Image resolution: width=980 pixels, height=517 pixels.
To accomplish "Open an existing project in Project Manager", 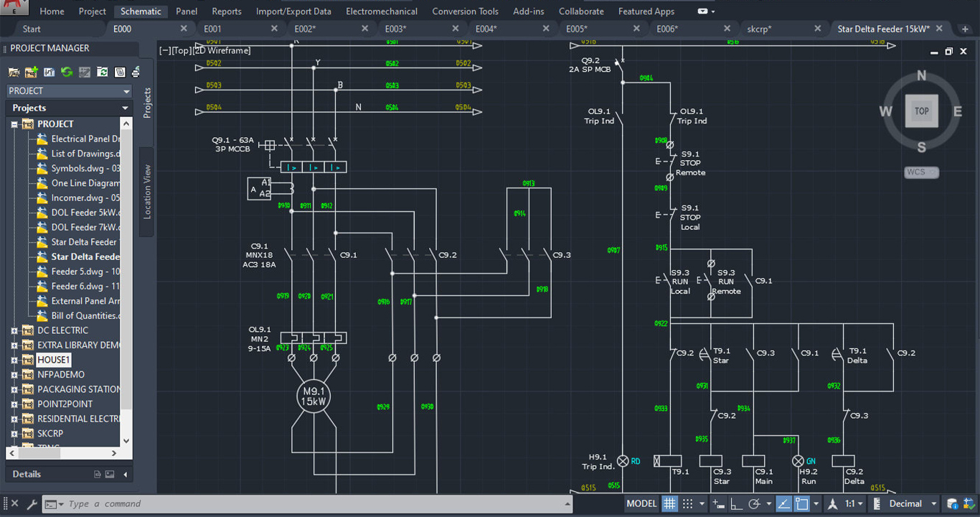I will tap(14, 72).
